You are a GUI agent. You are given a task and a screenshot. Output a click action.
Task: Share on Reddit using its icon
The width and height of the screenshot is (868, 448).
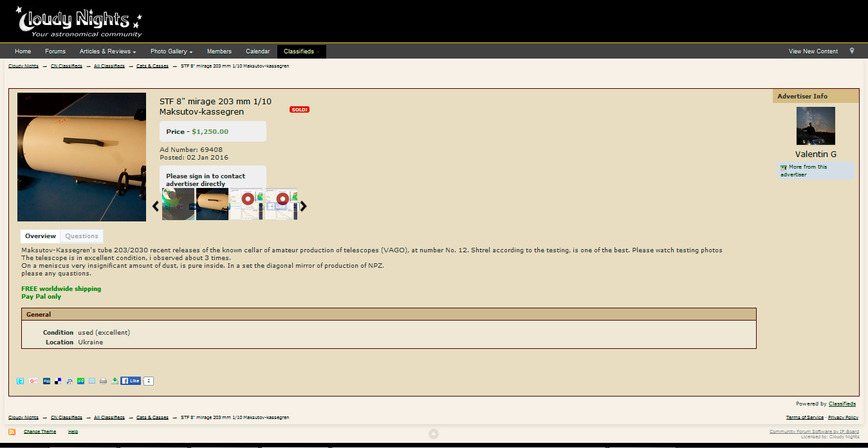pyautogui.click(x=69, y=381)
